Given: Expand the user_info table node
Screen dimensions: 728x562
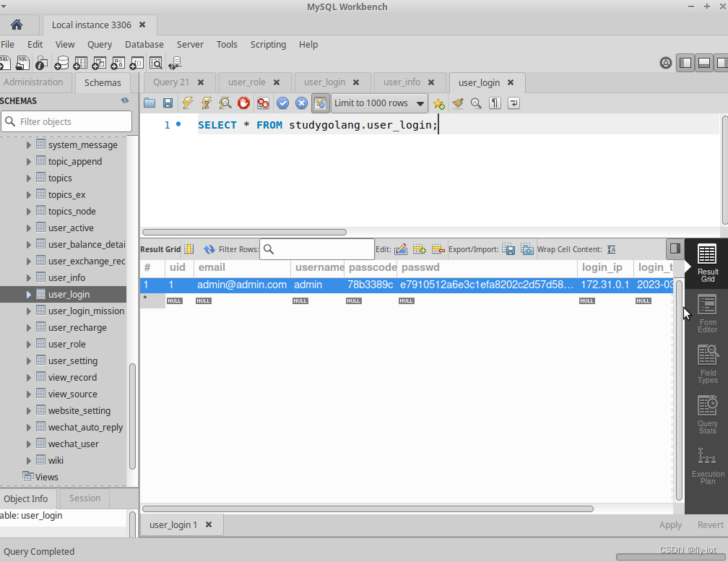Looking at the screenshot, I should [28, 277].
